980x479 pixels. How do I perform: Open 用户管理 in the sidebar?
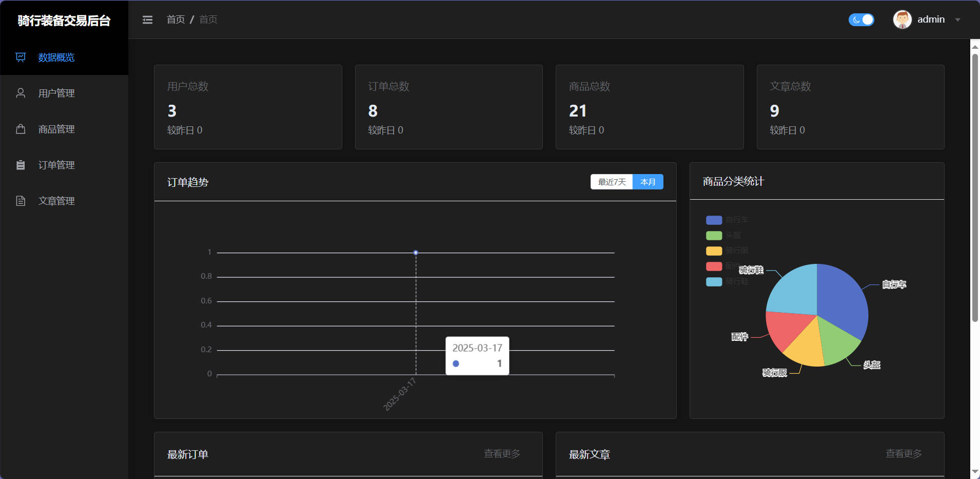tap(64, 93)
